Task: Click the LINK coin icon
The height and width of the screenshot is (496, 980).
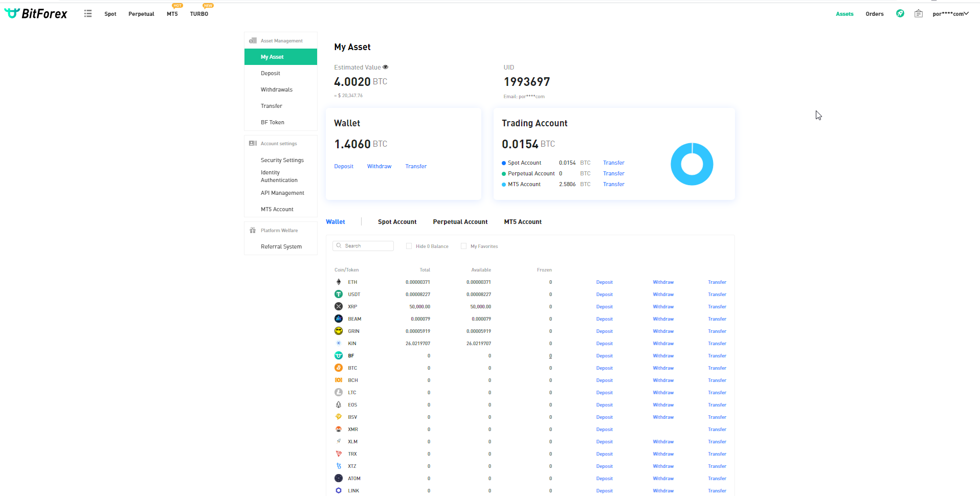Action: [339, 490]
